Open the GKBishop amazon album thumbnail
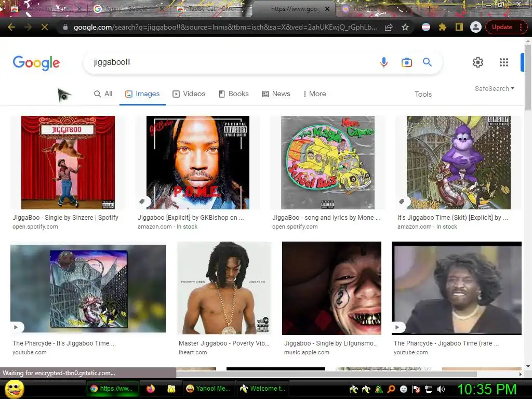 coord(198,163)
